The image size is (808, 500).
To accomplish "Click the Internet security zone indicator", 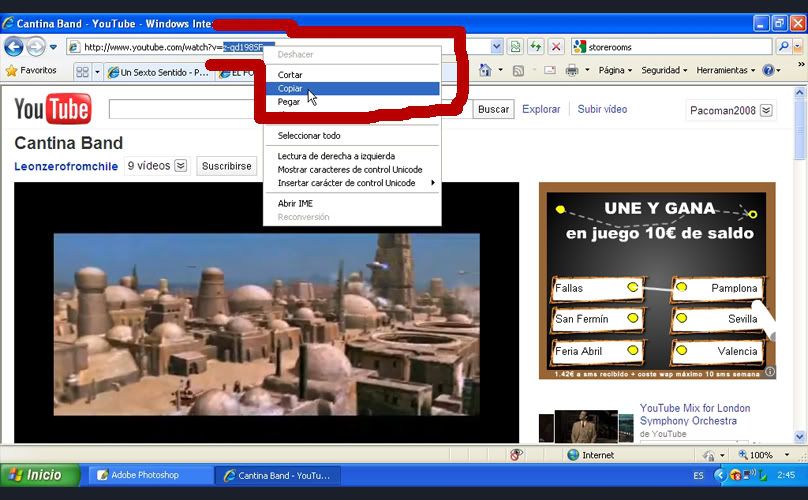I will pos(591,455).
